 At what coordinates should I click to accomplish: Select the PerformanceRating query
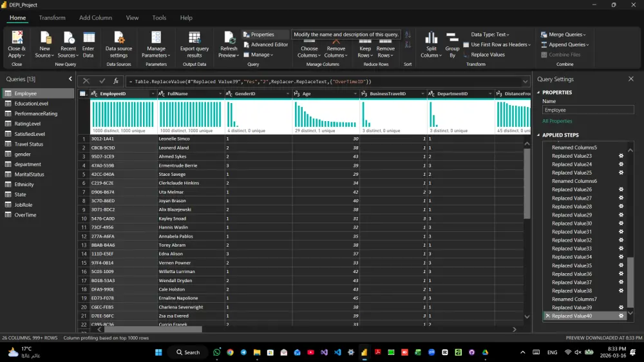(38, 113)
